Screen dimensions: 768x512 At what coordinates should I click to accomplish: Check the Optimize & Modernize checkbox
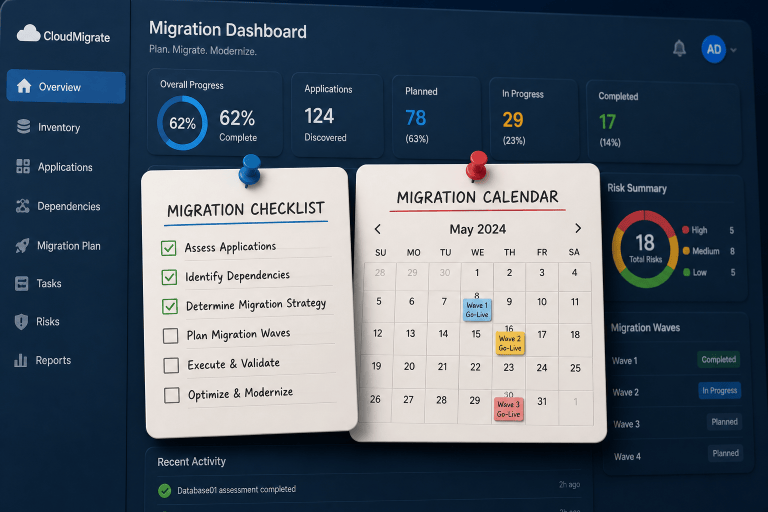(172, 395)
